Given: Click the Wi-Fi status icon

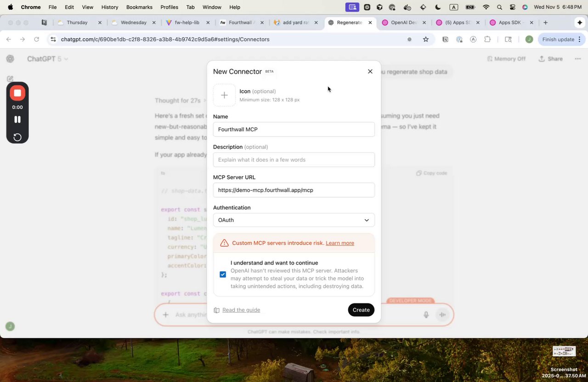Looking at the screenshot, I should (x=486, y=7).
